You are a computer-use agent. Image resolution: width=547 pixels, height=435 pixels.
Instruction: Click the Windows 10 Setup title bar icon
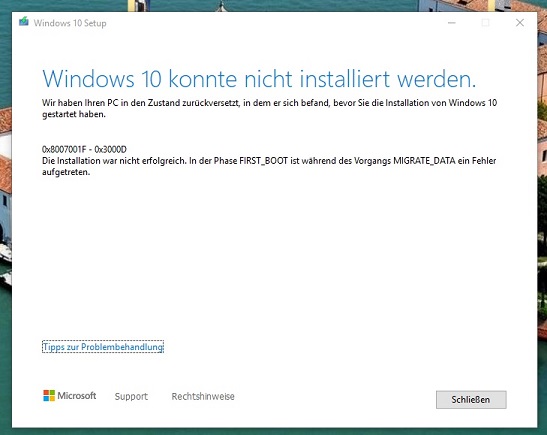tap(24, 22)
